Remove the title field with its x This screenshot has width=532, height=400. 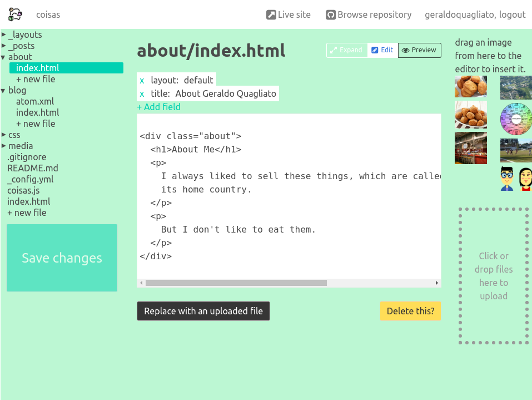(142, 94)
